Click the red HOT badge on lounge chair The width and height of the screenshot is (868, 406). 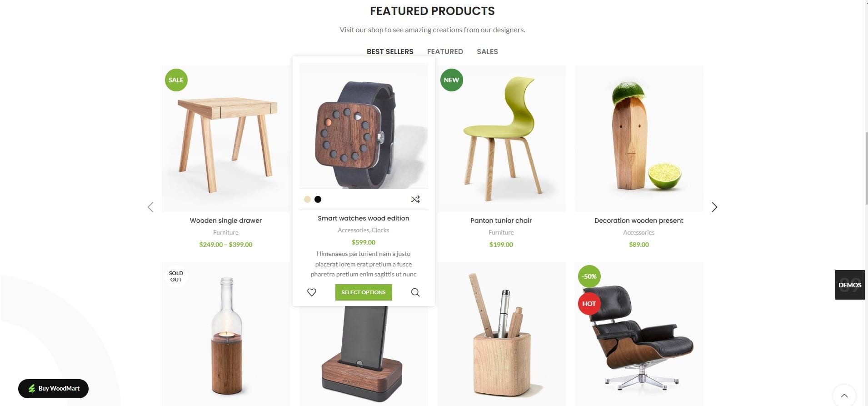[589, 304]
